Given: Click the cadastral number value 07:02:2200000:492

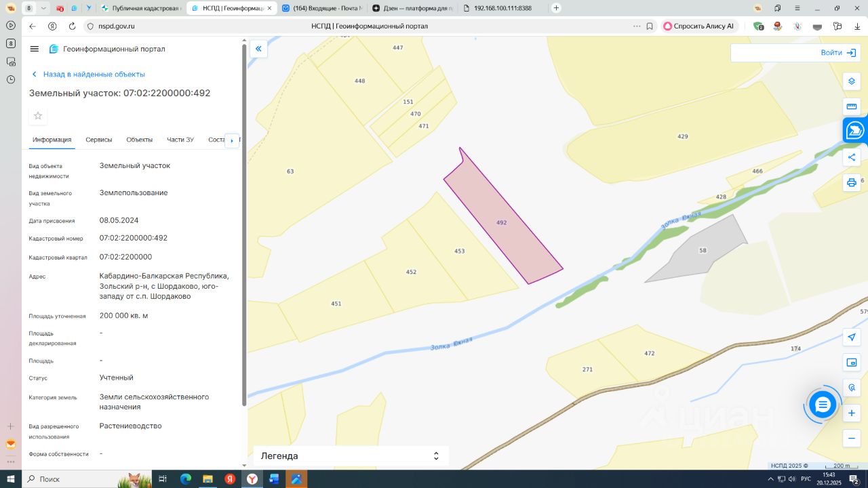Looking at the screenshot, I should tap(134, 239).
